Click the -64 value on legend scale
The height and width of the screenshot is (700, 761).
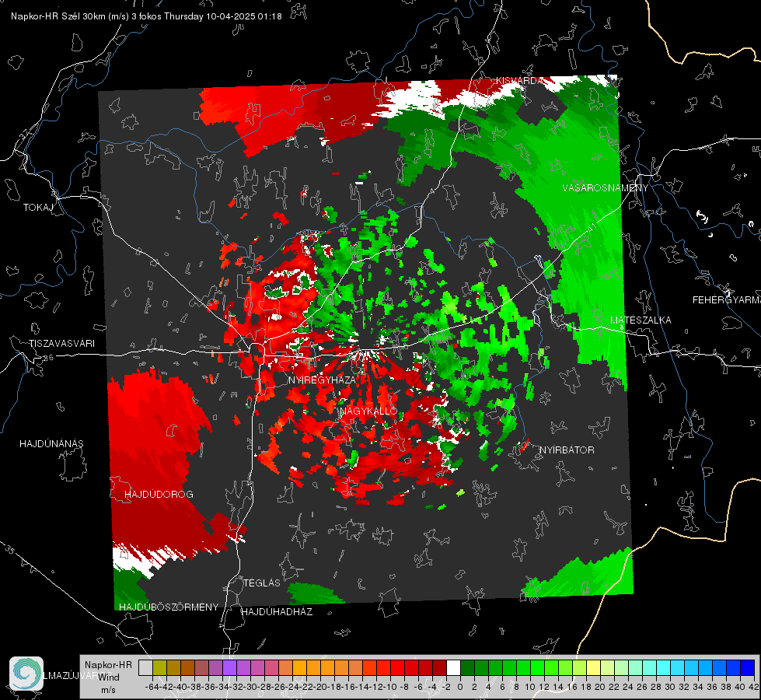(x=152, y=687)
